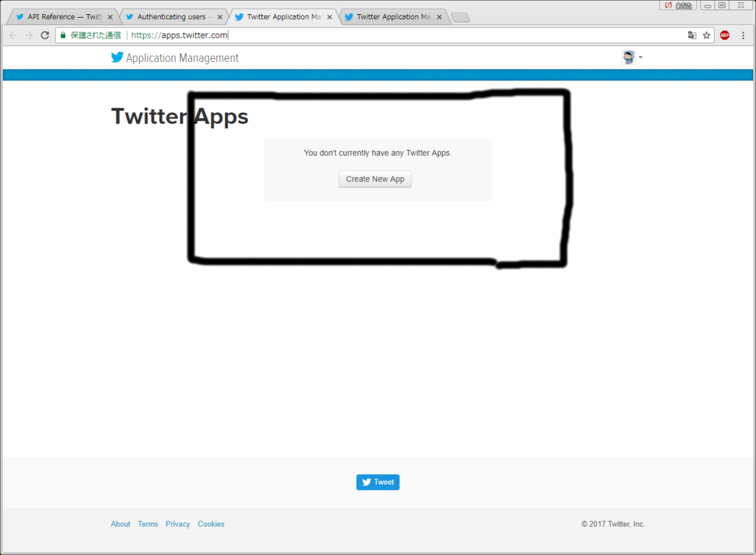Open the translate page icon

pos(692,35)
